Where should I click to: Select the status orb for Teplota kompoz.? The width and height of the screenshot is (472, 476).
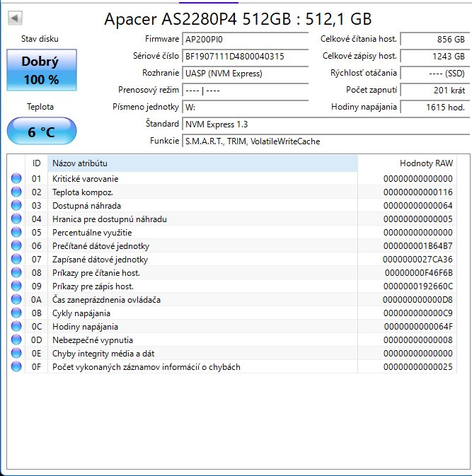tap(16, 192)
